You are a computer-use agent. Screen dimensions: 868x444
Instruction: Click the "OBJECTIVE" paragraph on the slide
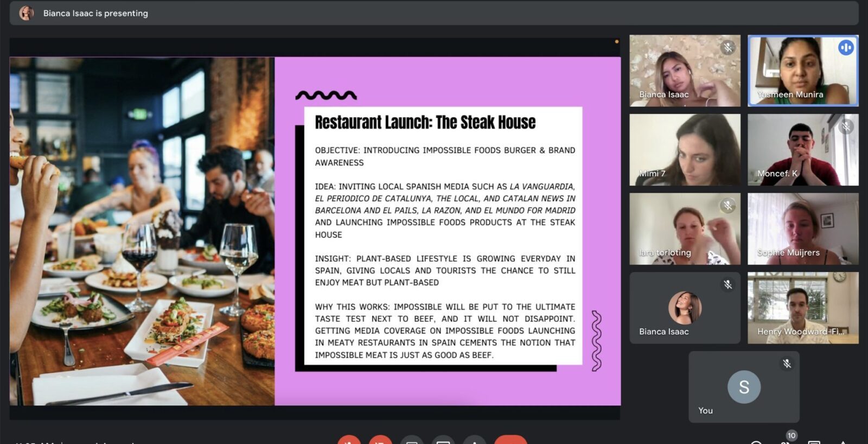click(445, 156)
